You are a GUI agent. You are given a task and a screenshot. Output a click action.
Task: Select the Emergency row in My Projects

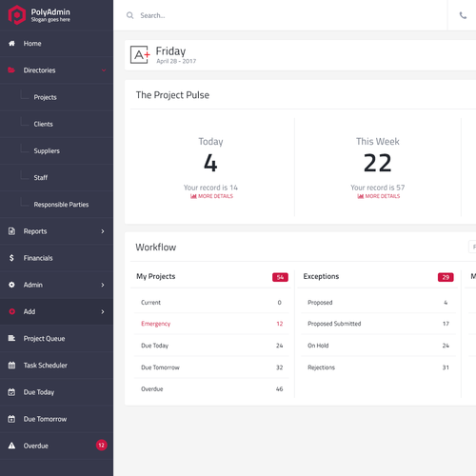coord(211,324)
